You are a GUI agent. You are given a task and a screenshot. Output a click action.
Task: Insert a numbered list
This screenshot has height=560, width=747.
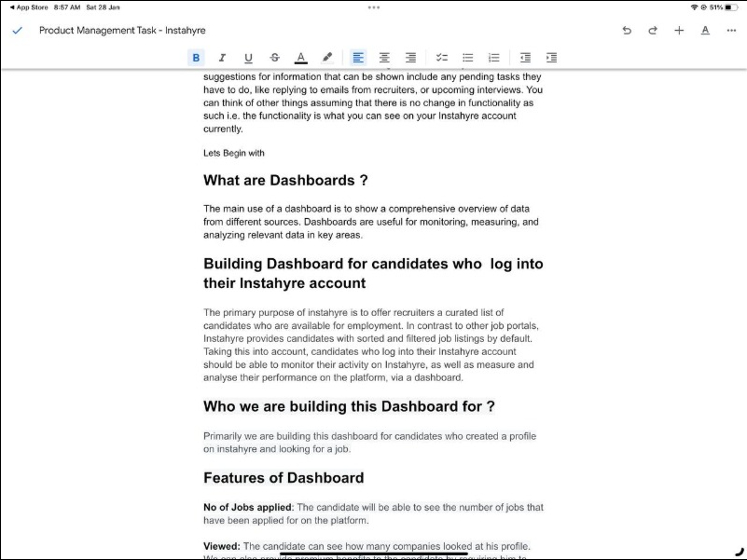(x=494, y=58)
